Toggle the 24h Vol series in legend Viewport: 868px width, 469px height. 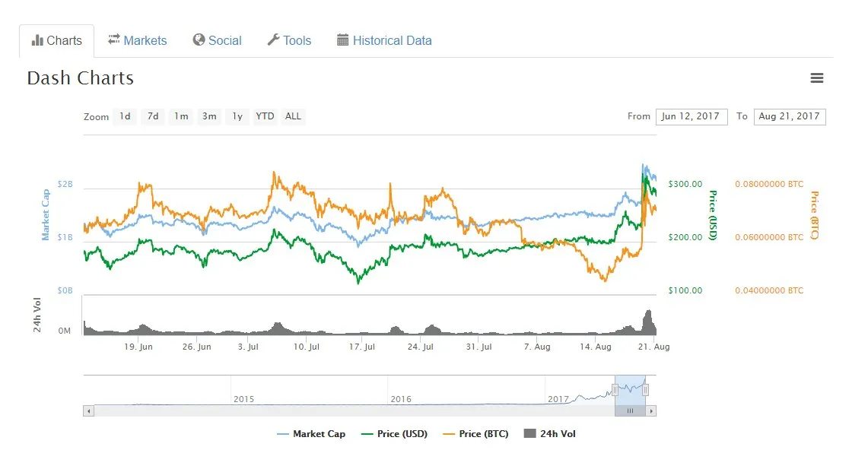coord(550,434)
